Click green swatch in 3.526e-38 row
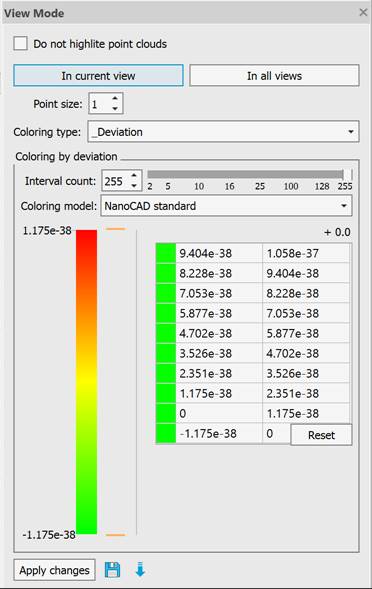This screenshot has height=589, width=372. 166,353
